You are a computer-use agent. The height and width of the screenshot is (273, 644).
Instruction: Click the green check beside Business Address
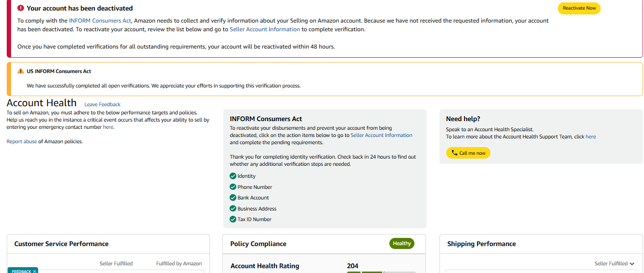(x=233, y=209)
